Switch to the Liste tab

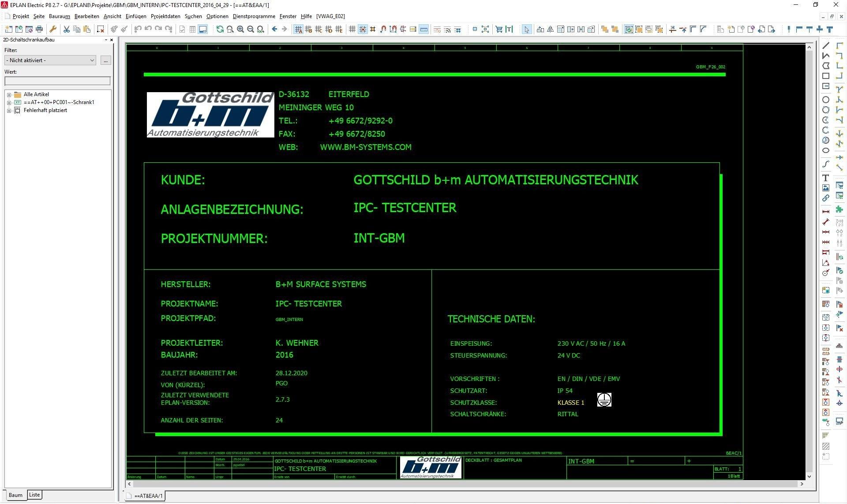34,495
